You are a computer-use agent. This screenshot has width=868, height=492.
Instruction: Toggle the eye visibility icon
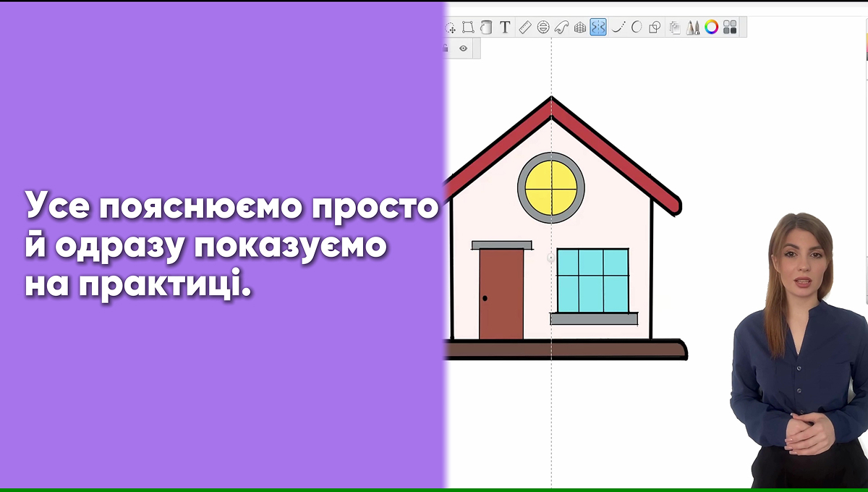(x=463, y=48)
